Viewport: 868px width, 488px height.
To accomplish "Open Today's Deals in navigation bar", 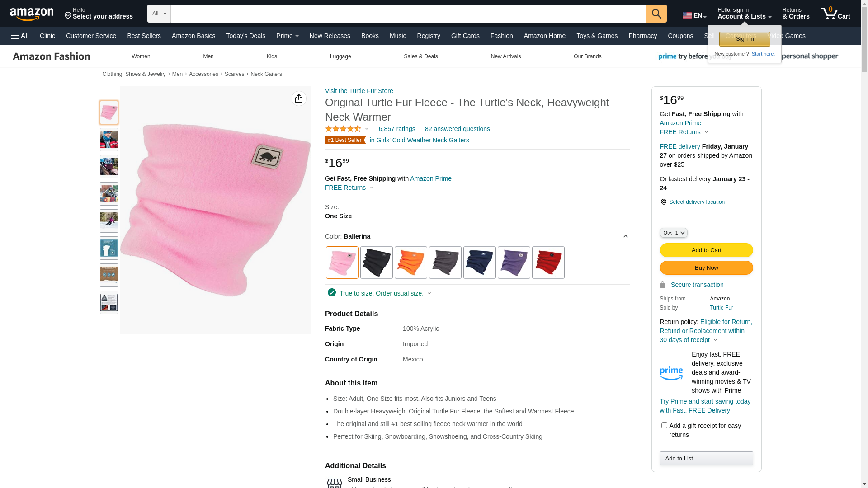I will [x=245, y=36].
